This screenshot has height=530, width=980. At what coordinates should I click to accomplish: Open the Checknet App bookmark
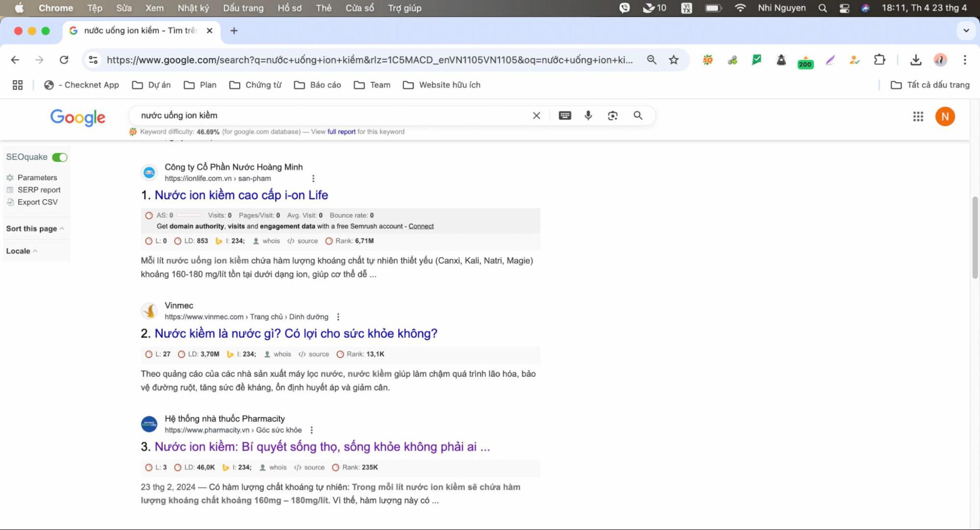81,85
